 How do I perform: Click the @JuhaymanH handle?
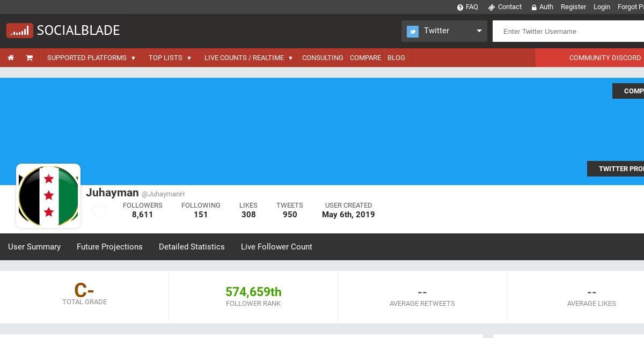[x=163, y=194]
